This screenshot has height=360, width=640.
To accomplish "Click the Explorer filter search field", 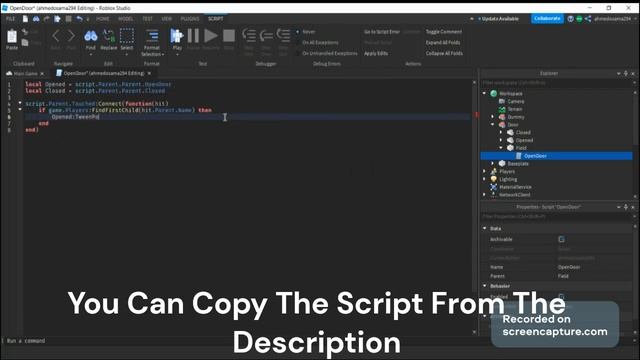I will [557, 83].
